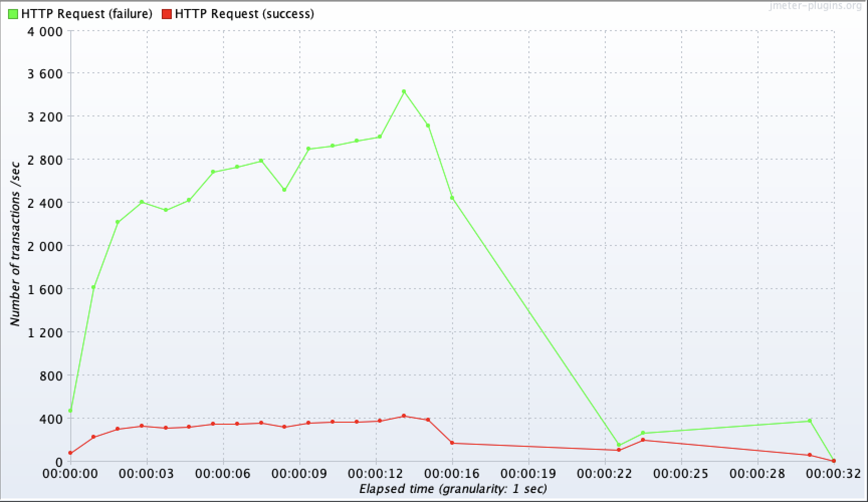Click the y-axis label '3 200'
Viewport: 868px width, 502px height.
(44, 117)
